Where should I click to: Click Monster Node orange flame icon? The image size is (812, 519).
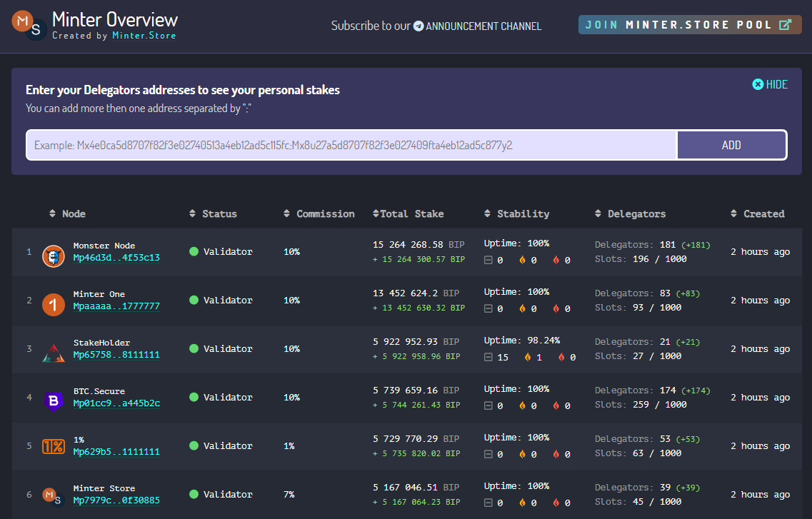pos(523,260)
